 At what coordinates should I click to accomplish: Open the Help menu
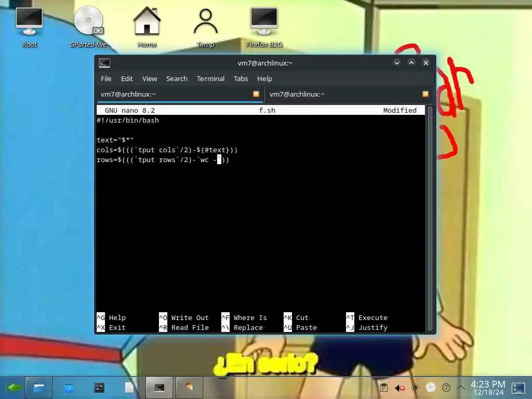(264, 79)
